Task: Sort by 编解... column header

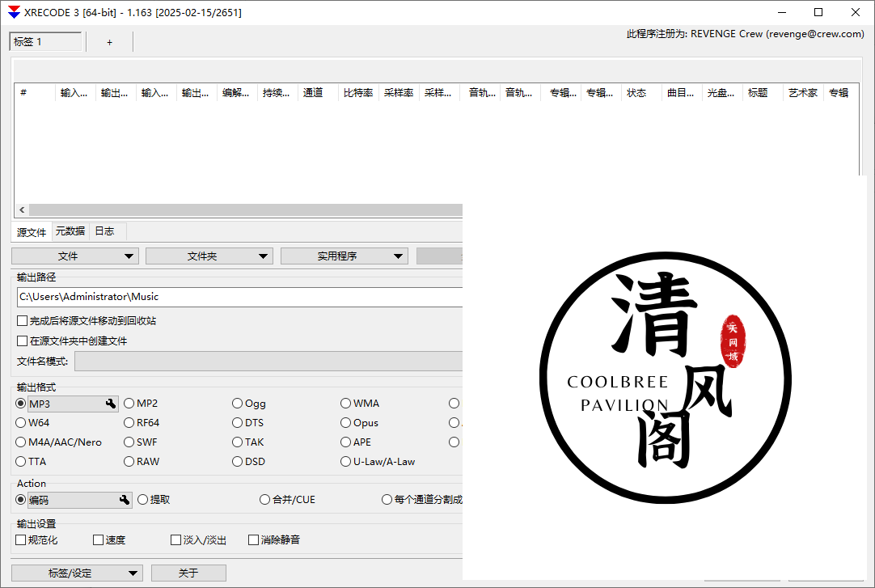Action: pos(237,92)
